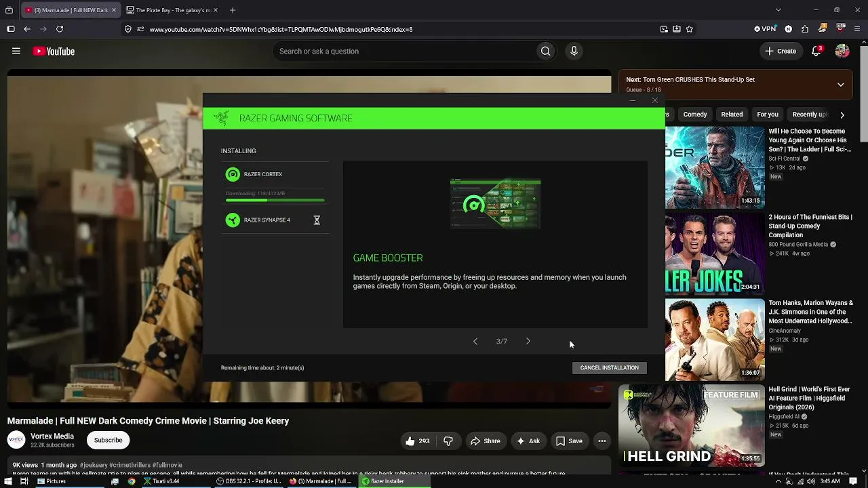Open the 800 Pound Gorilla Media channel
Screen dimensions: 868x488
click(x=798, y=245)
